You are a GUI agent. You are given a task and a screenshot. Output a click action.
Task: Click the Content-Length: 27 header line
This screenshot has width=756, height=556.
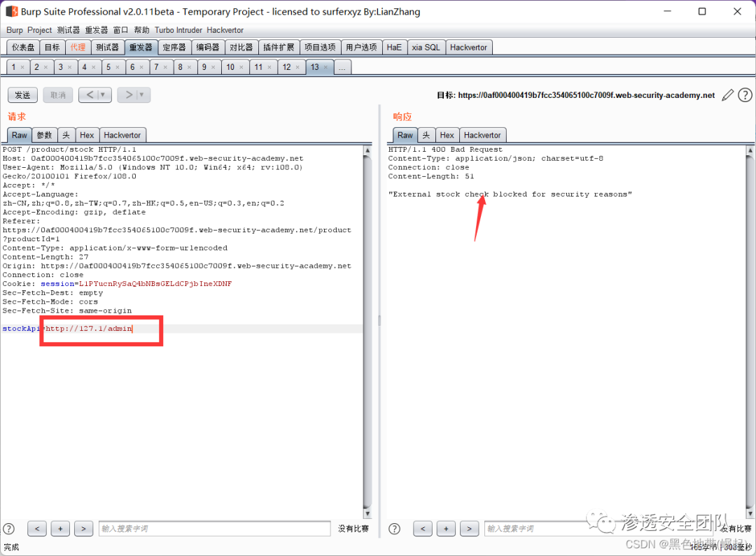coord(45,257)
